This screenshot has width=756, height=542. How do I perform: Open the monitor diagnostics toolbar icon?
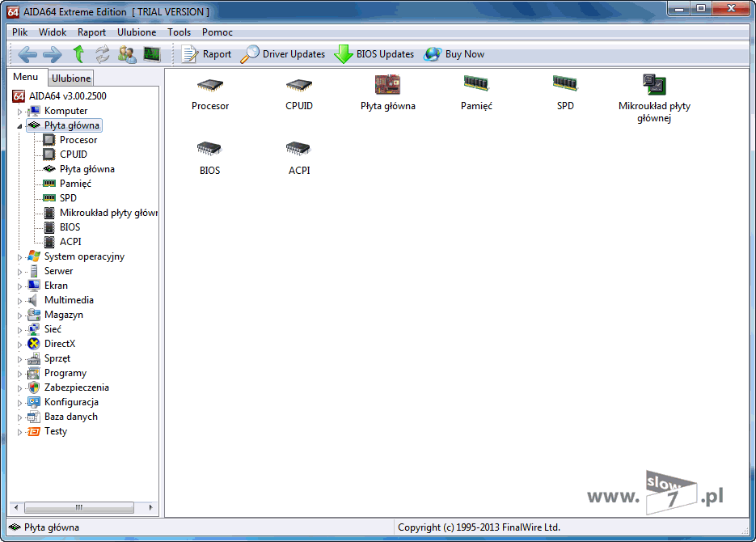tap(152, 54)
